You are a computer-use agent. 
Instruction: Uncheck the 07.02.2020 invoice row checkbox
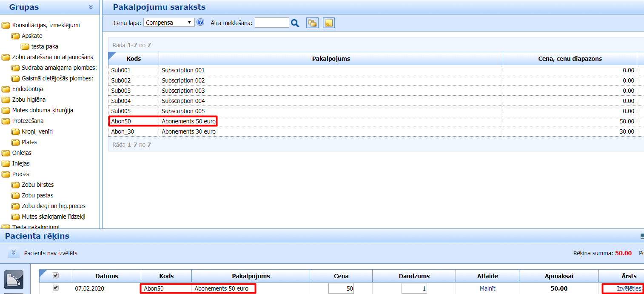click(55, 288)
